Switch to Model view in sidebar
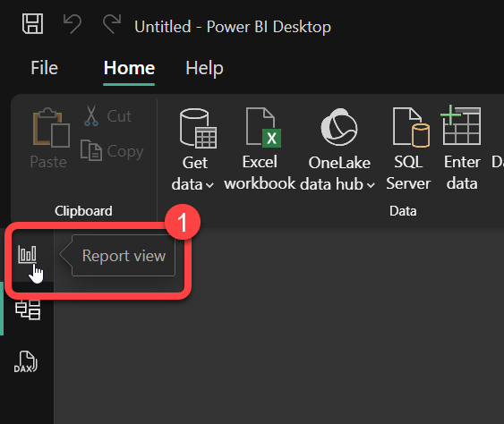504x424 pixels. click(x=28, y=310)
